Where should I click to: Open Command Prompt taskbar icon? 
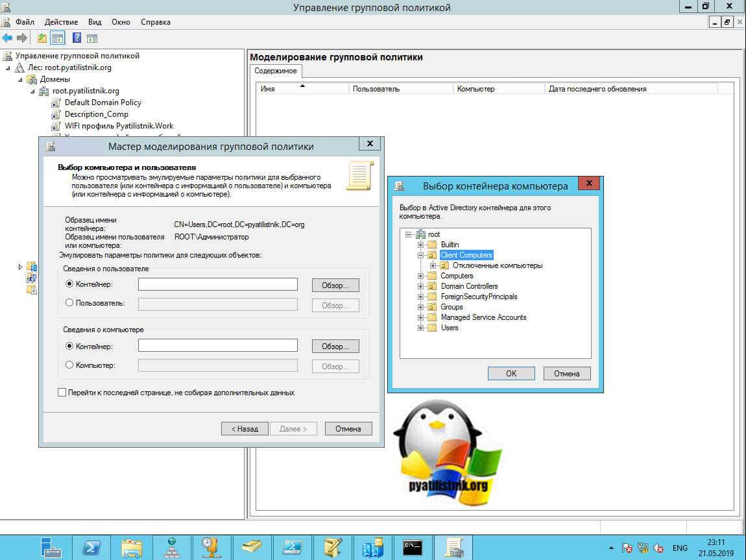(413, 547)
